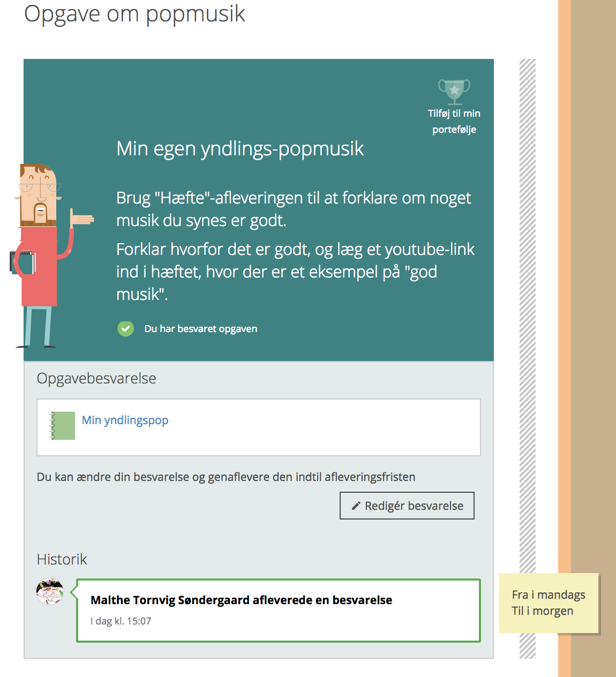616x677 pixels.
Task: Open the green notebook icon for Min yndlingspop
Action: [x=62, y=426]
